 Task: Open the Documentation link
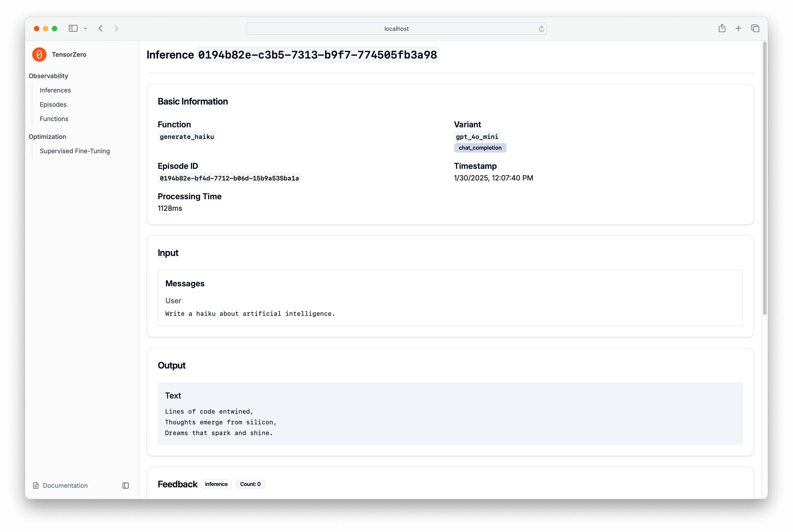(x=65, y=486)
